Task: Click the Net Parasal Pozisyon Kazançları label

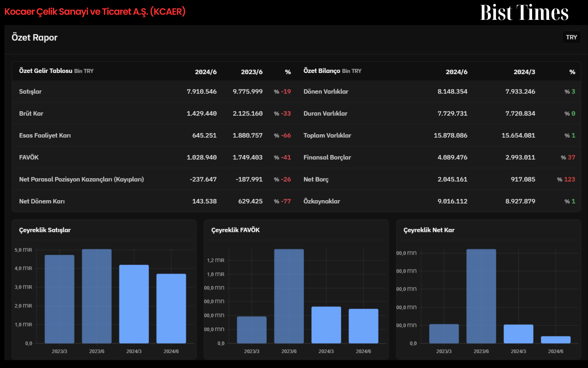Action: click(82, 180)
